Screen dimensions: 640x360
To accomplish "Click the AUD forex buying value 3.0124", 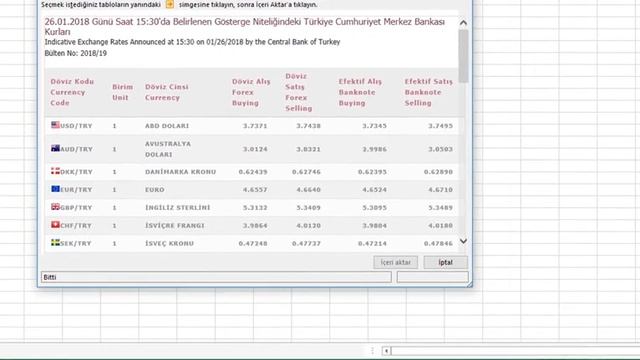I will pyautogui.click(x=255, y=149).
